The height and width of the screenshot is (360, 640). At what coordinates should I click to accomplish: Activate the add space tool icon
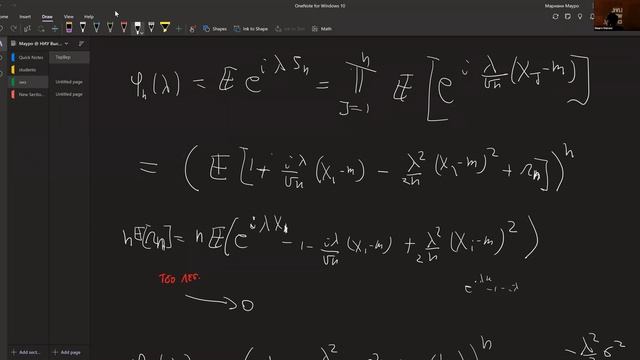(x=55, y=29)
